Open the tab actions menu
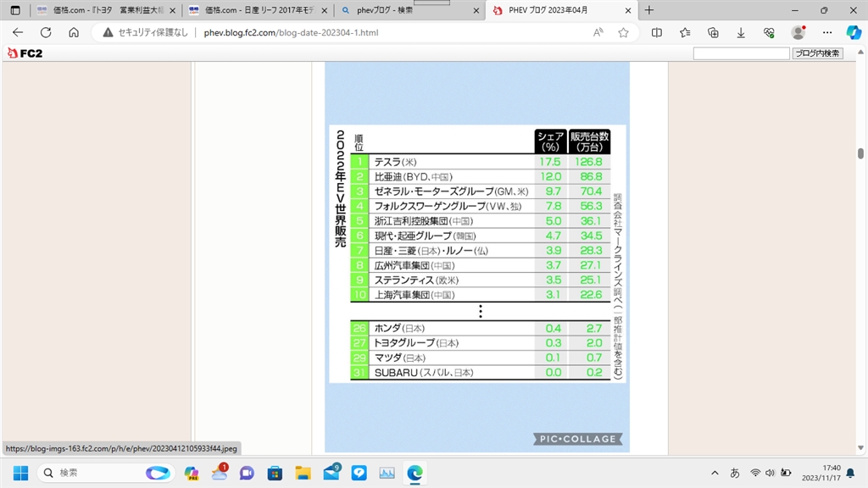The image size is (868, 488). 15,10
